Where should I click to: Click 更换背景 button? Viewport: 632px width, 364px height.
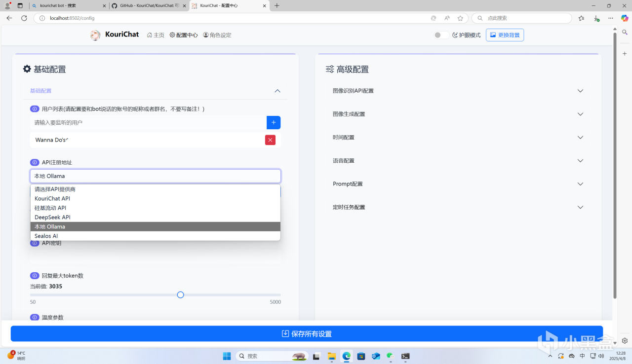pos(505,35)
